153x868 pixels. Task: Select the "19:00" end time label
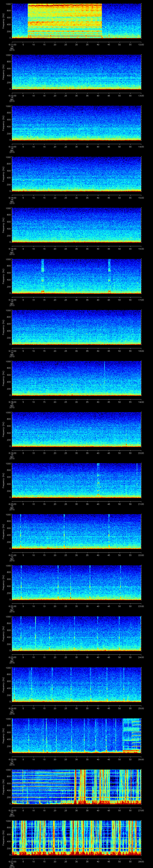(x=141, y=402)
